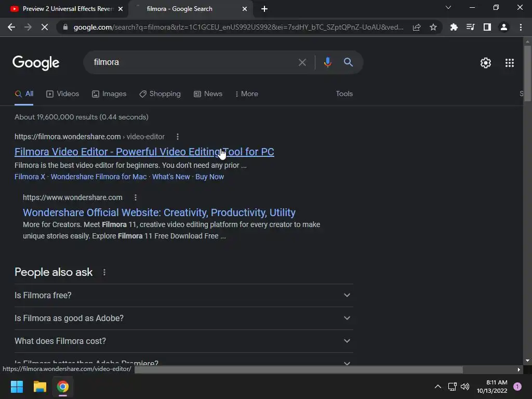This screenshot has width=532, height=399.
Task: Expand 'What does Filmora cost?' question
Action: (184, 341)
